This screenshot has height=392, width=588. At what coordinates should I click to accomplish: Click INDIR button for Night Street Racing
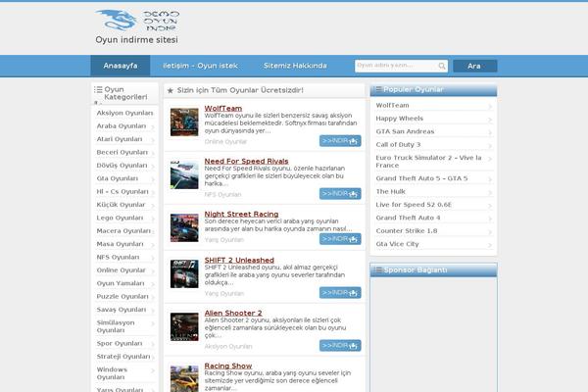(340, 239)
